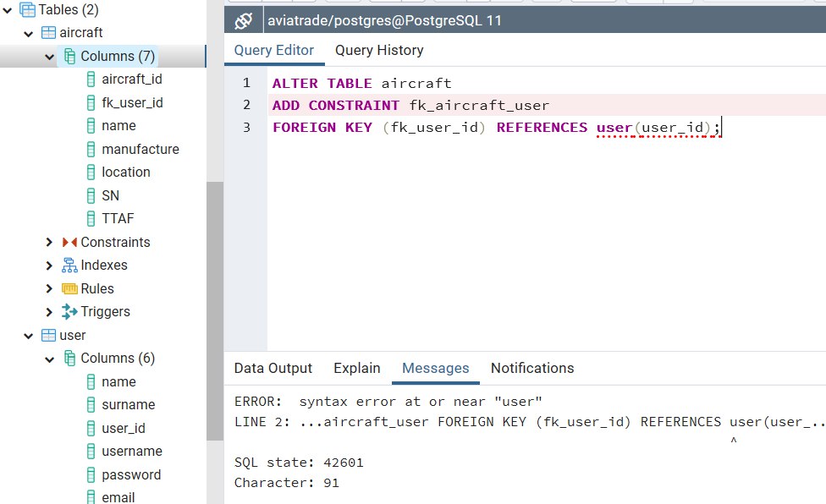Select the Constraints label in the tree

coord(115,242)
